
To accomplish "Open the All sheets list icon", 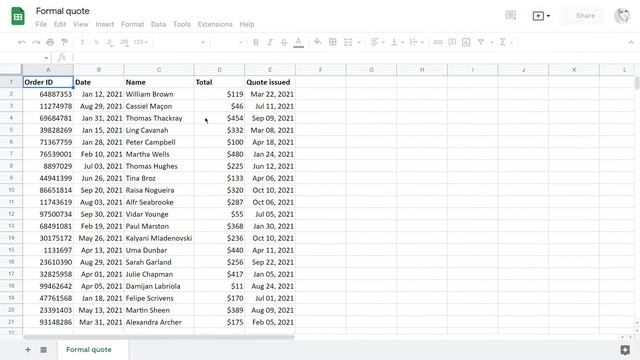I will click(x=44, y=349).
